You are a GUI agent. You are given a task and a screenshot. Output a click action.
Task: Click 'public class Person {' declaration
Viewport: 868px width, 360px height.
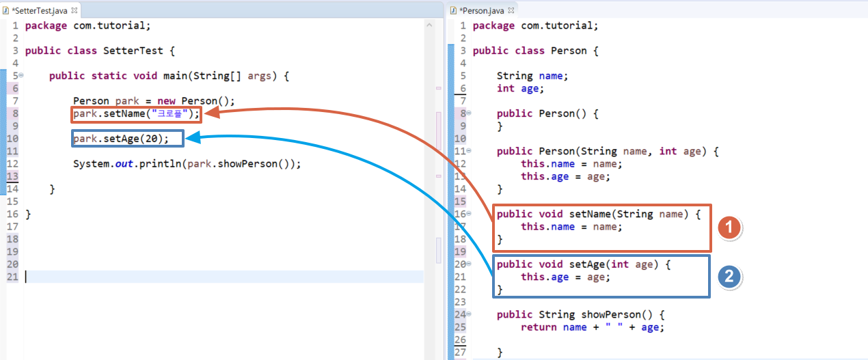pos(536,51)
